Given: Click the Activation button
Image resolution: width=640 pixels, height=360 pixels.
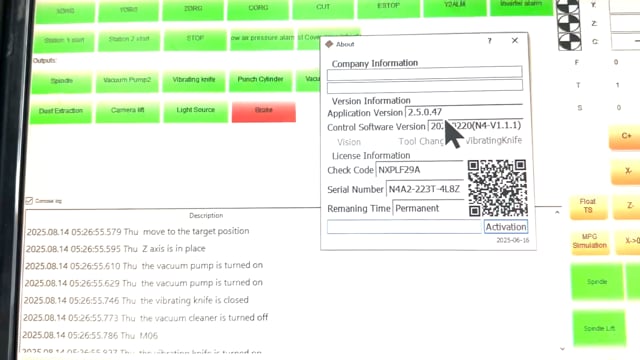Looking at the screenshot, I should click(x=506, y=227).
